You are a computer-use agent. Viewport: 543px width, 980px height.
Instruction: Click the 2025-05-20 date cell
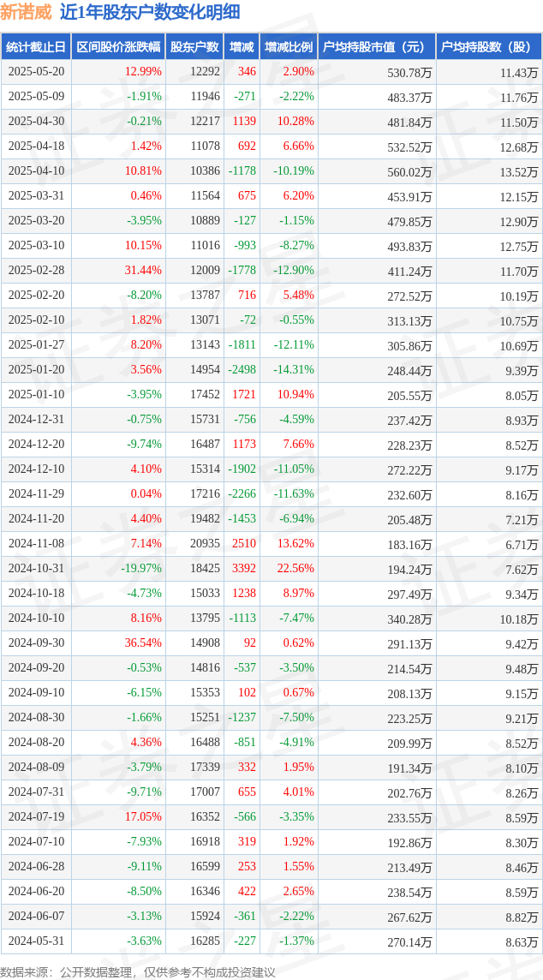coord(36,72)
